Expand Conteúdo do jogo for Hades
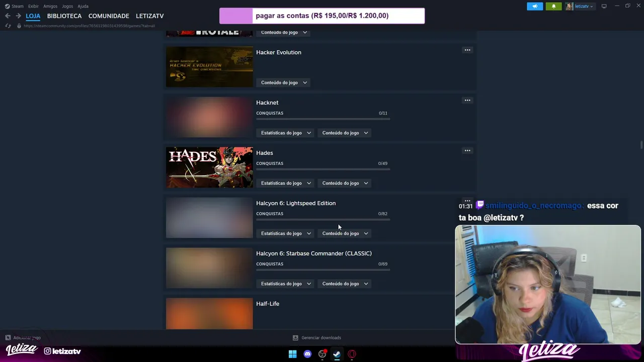Screen dimensions: 644x362 pos(345,183)
